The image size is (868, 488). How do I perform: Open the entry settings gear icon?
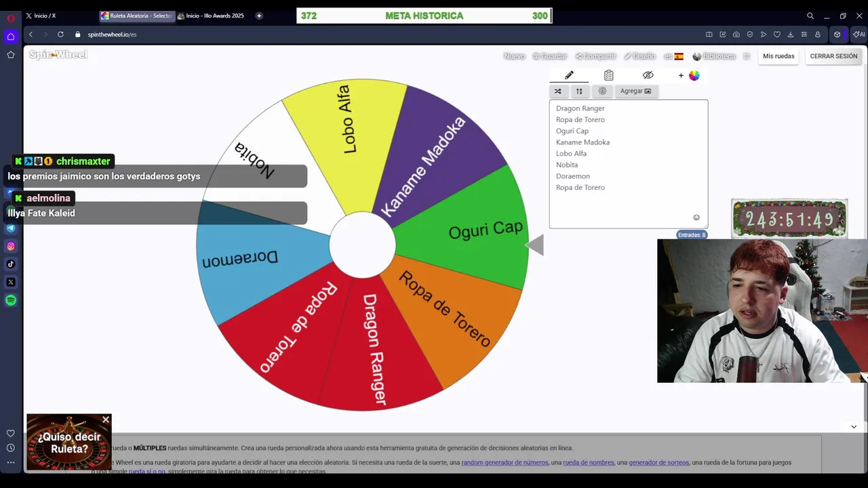point(602,91)
